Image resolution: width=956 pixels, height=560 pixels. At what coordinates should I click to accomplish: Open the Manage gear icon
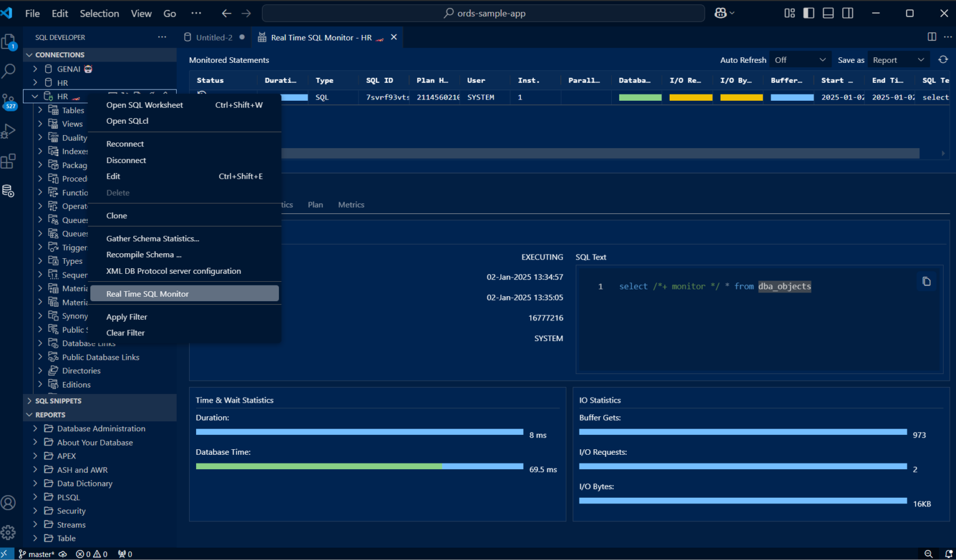click(x=9, y=532)
